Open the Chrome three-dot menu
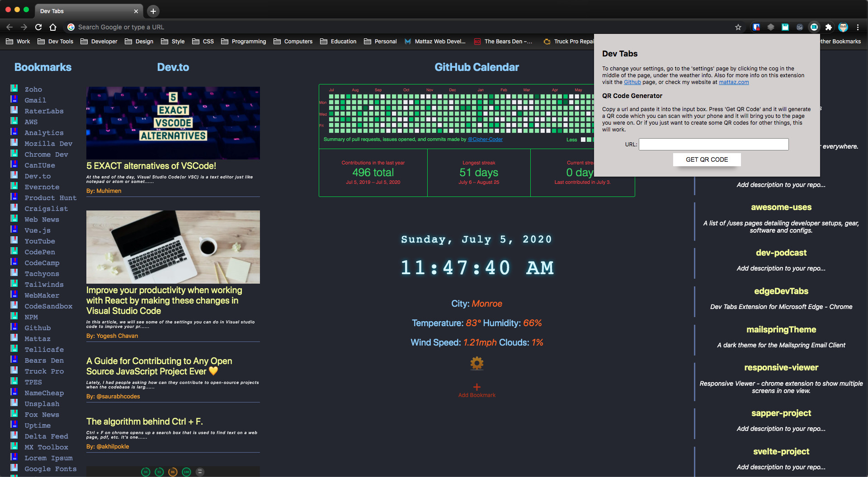 (x=858, y=27)
